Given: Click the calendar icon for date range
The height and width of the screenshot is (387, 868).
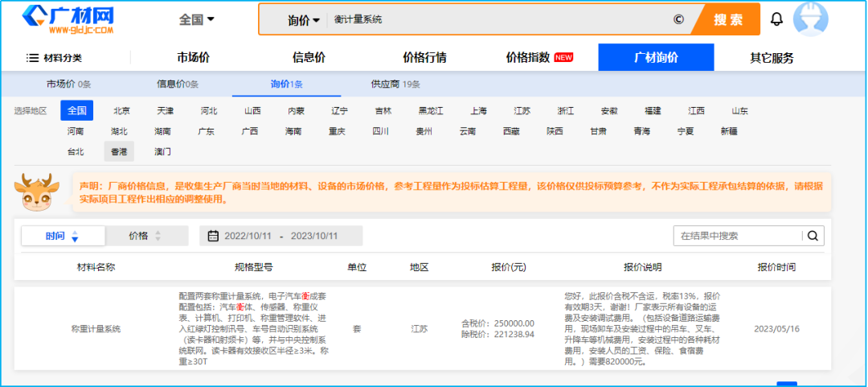Looking at the screenshot, I should coord(213,236).
